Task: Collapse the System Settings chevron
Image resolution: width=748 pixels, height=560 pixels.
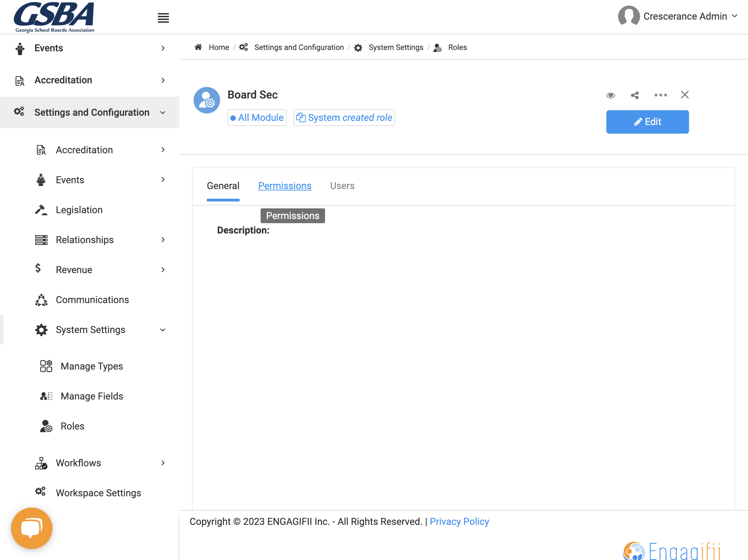Action: pyautogui.click(x=163, y=330)
